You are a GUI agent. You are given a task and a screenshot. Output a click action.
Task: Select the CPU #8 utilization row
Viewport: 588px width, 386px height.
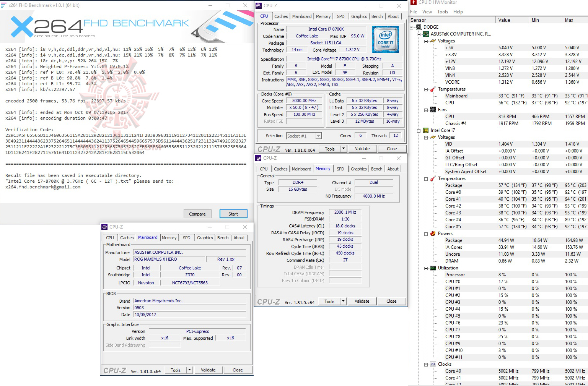[x=498, y=337]
